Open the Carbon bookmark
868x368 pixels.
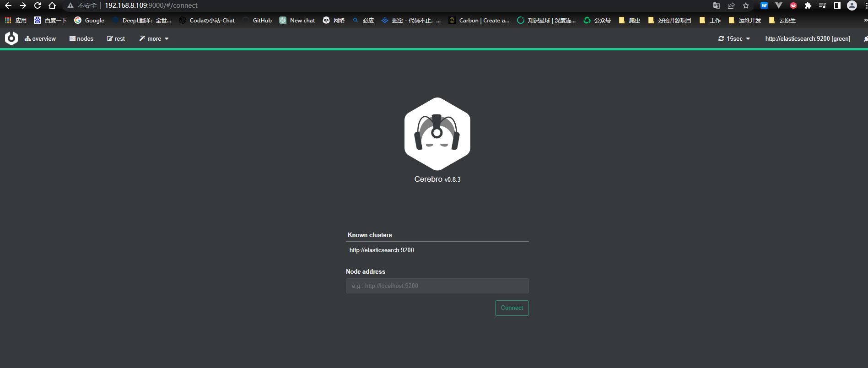[x=479, y=20]
